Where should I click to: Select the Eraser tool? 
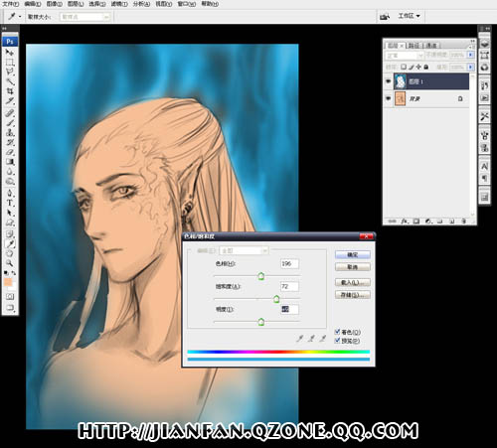pyautogui.click(x=10, y=152)
